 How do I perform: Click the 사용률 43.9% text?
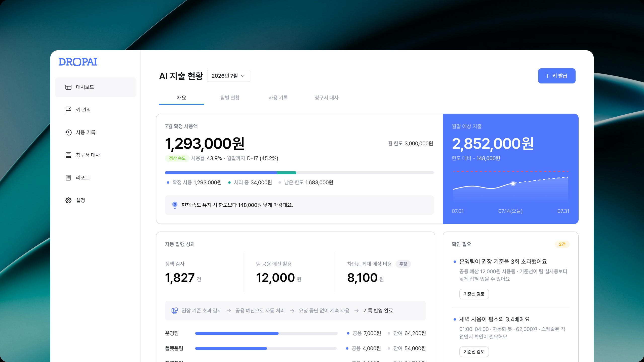207,158
